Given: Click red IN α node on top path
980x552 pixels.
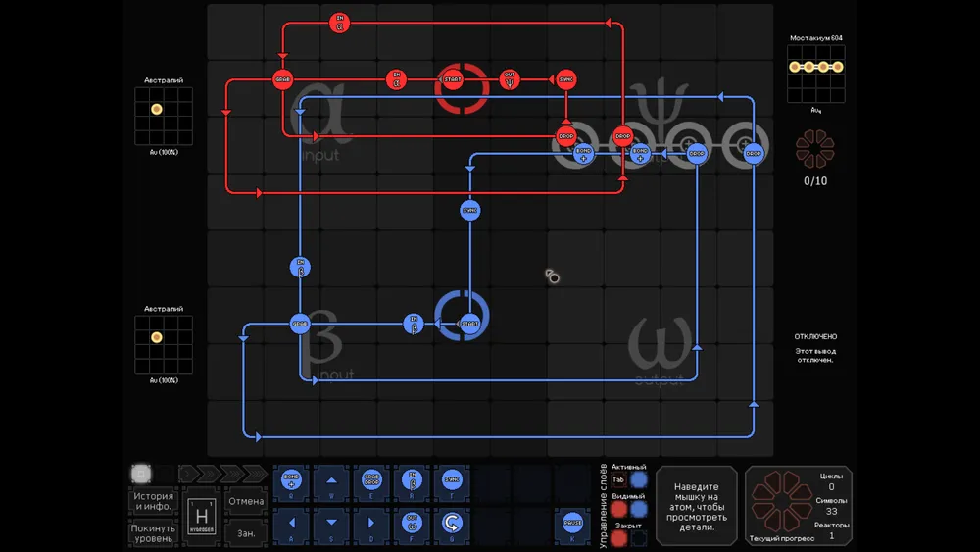Looking at the screenshot, I should 339,24.
